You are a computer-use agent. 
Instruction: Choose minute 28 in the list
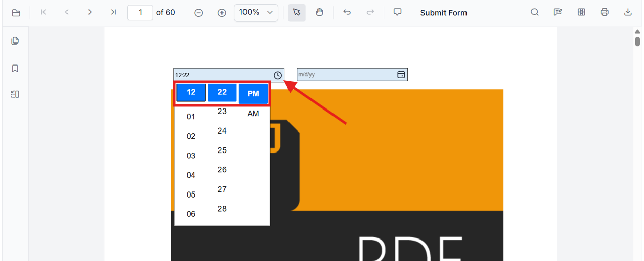[x=222, y=208]
